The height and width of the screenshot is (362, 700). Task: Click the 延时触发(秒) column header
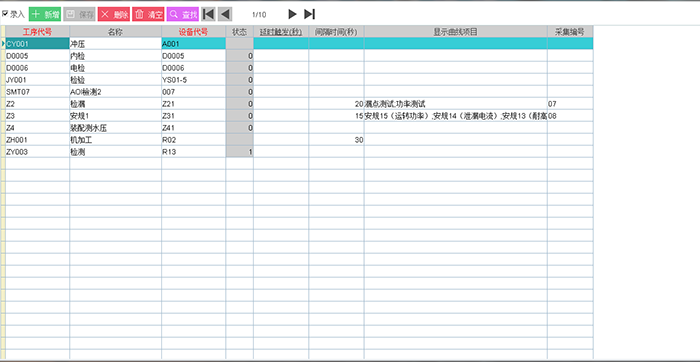tap(281, 32)
